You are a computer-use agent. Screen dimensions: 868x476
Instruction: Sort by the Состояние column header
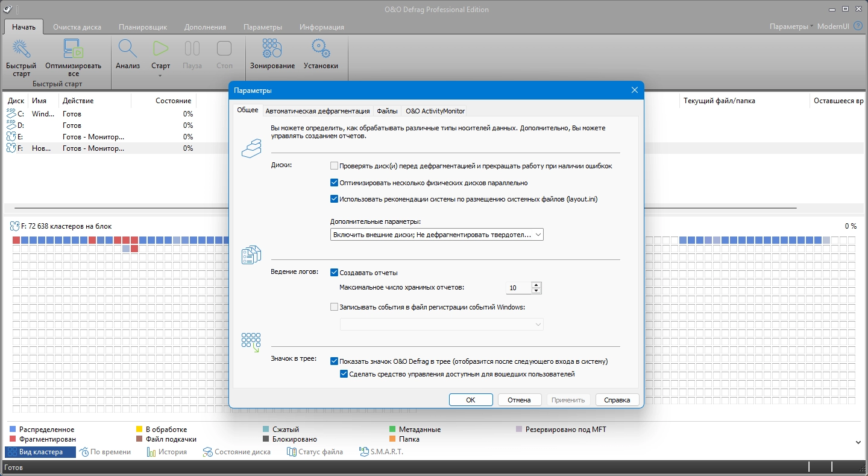pyautogui.click(x=164, y=101)
